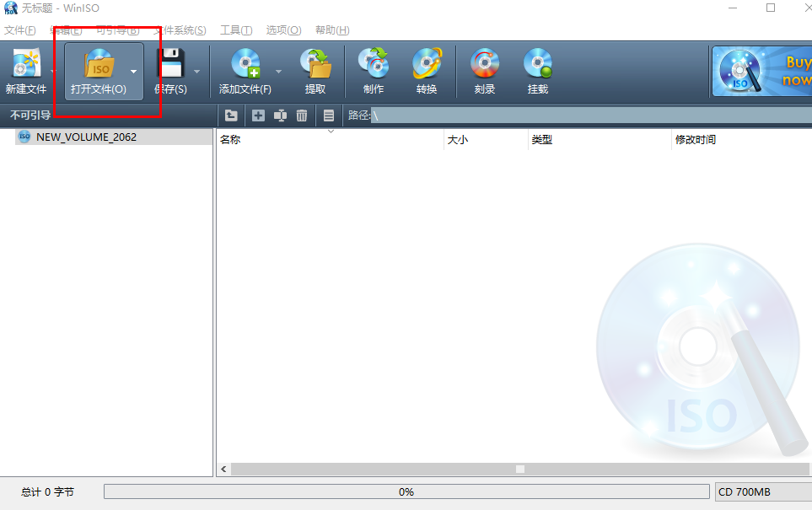Expand the dropdown arrow beside Open File
Screen dimensions: 812x510
tap(133, 72)
